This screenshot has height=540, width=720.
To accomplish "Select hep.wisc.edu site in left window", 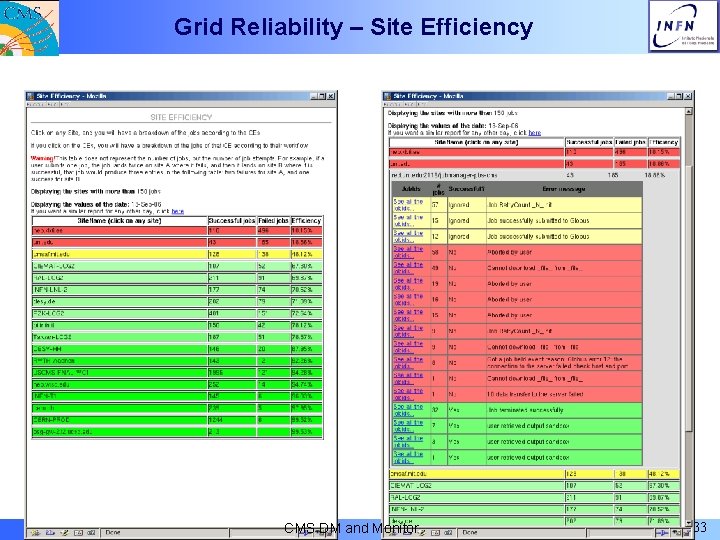I will [x=119, y=384].
